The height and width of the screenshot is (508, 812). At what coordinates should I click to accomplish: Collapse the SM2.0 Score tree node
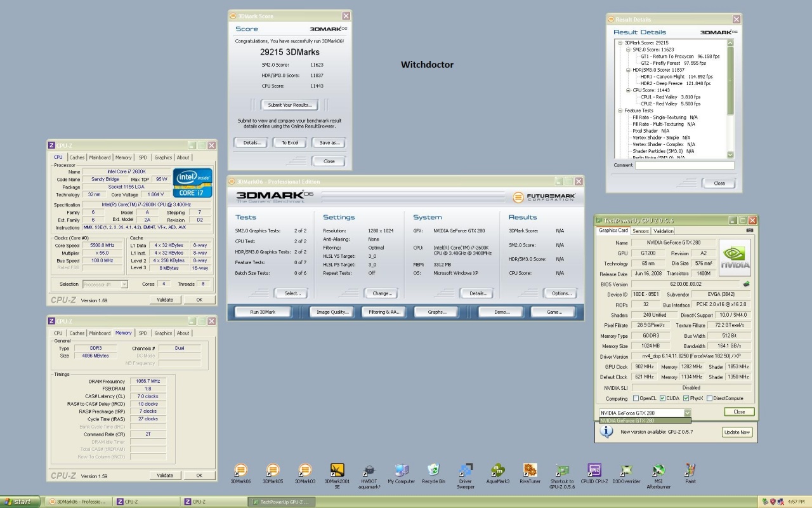[628, 50]
